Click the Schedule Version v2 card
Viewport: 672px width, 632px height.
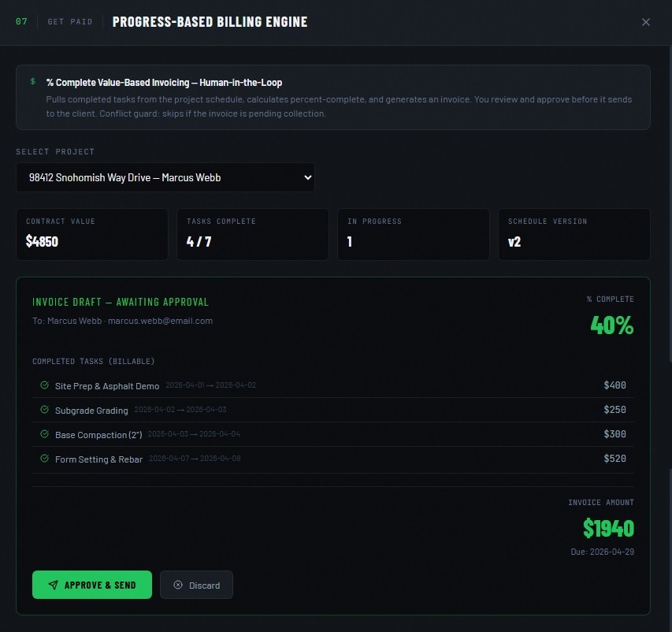(574, 234)
